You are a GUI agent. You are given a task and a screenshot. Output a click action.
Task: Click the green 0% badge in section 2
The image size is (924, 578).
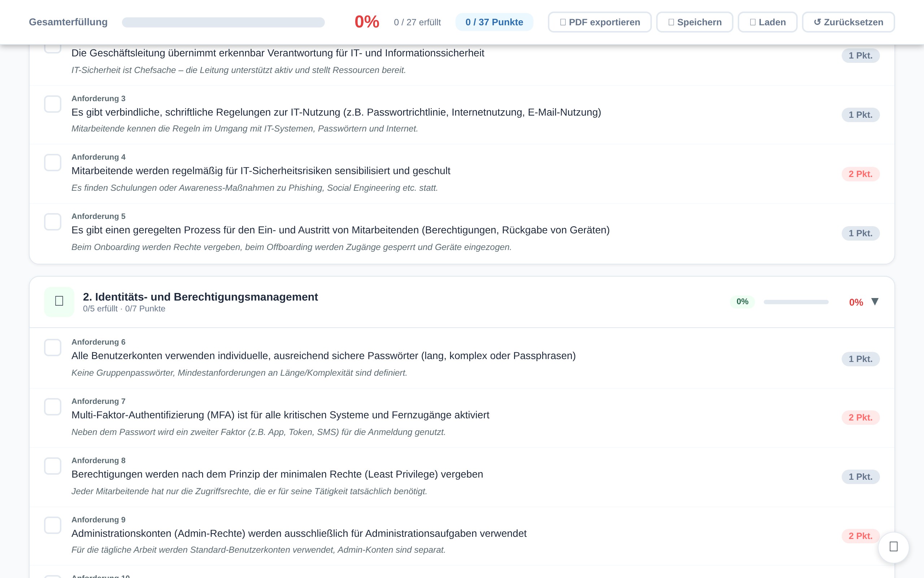(x=742, y=302)
